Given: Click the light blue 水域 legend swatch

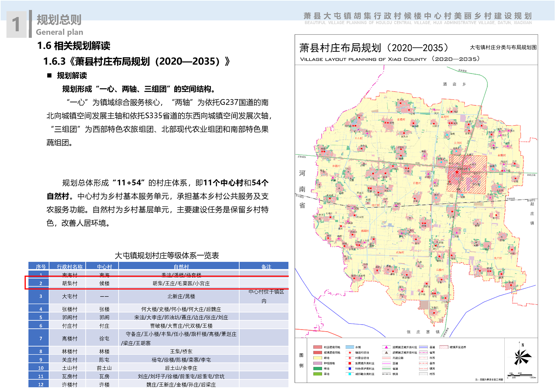Looking at the screenshot, I should point(350,347).
